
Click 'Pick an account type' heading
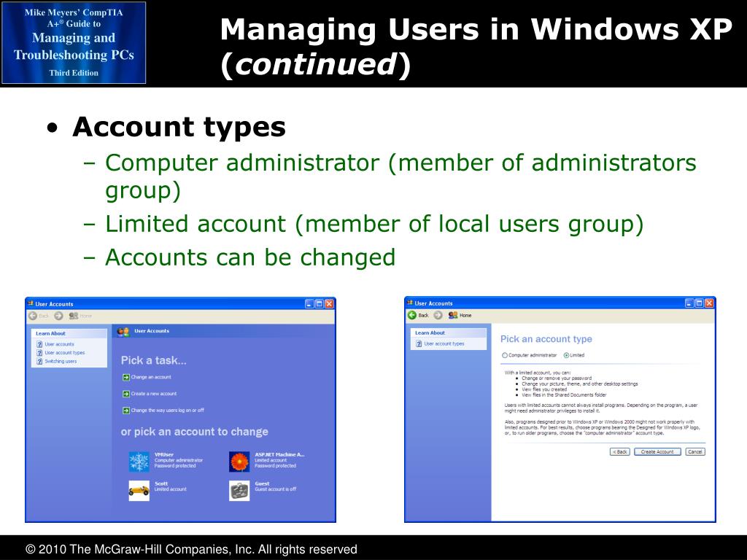coord(546,339)
